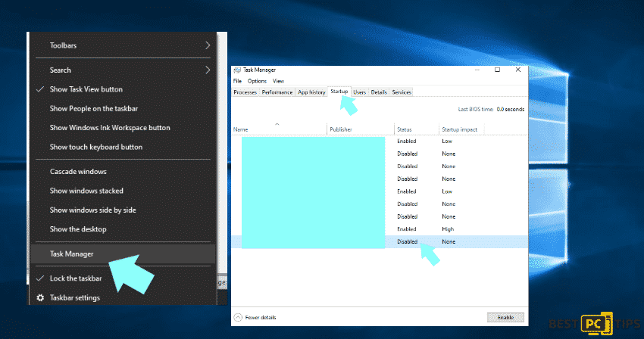Click the first Enabled Low status row

pyautogui.click(x=380, y=142)
